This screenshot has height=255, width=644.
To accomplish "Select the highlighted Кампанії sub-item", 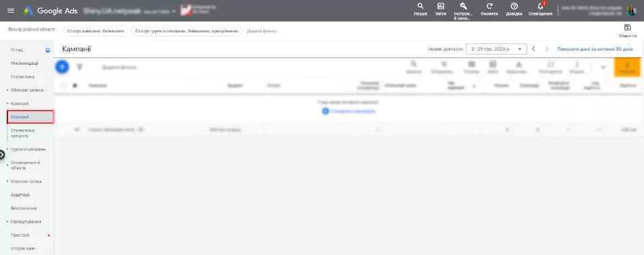I will [30, 117].
